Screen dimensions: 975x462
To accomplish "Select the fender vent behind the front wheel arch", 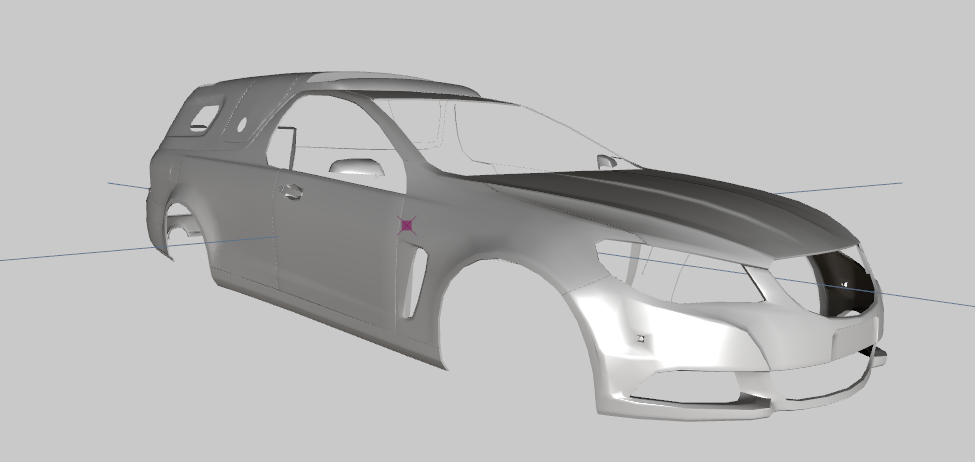I will click(415, 283).
